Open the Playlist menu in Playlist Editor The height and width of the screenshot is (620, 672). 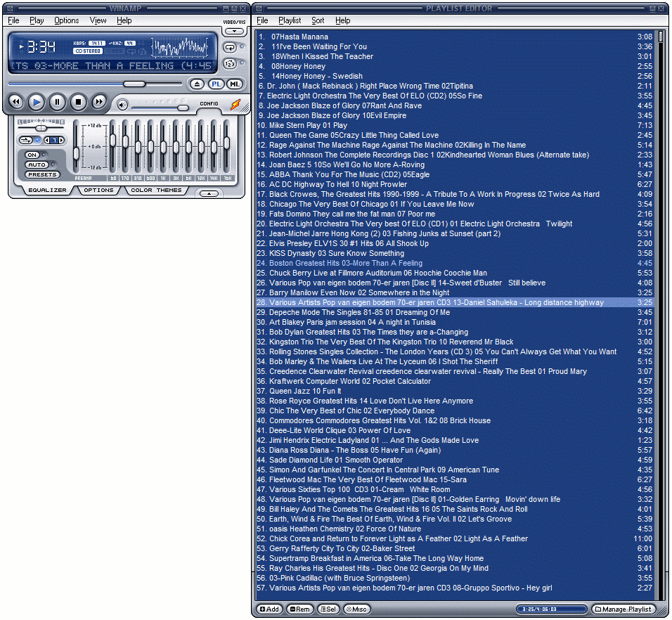[x=290, y=20]
